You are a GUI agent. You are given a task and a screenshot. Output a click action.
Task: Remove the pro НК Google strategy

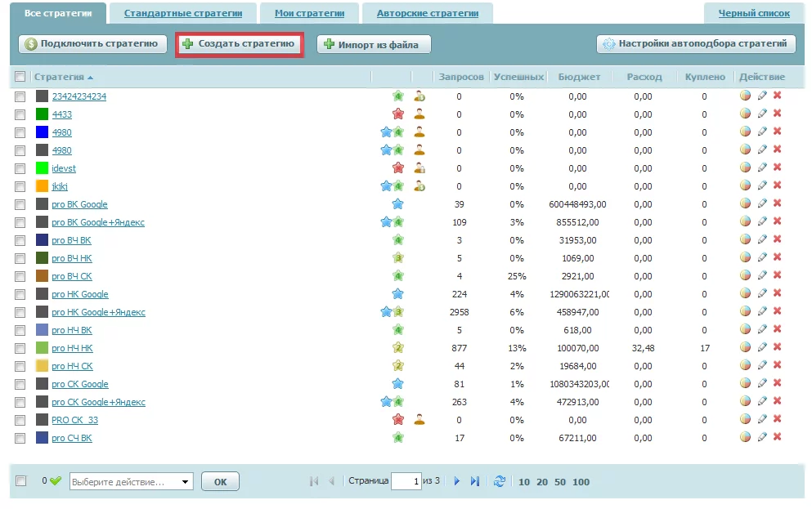tap(778, 293)
